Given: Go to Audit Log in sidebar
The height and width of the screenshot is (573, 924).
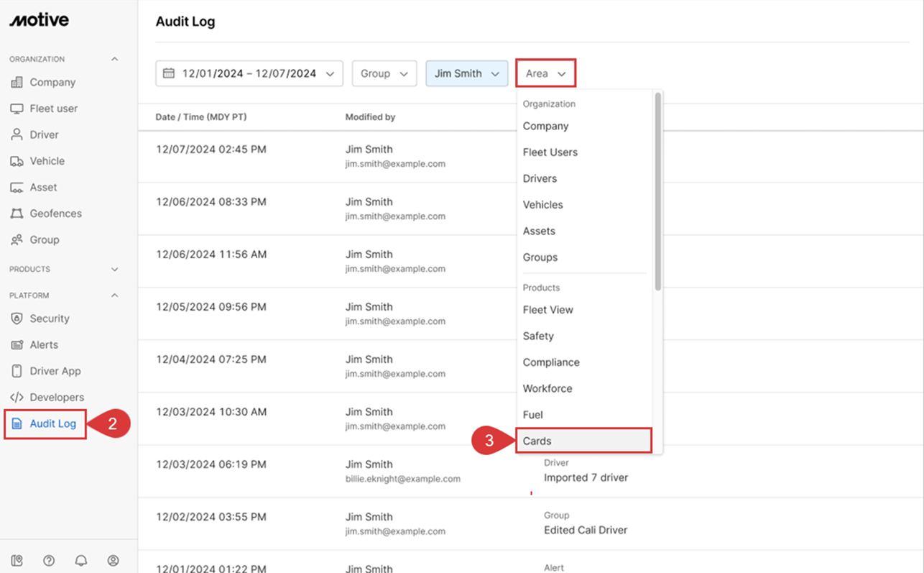Looking at the screenshot, I should [45, 423].
